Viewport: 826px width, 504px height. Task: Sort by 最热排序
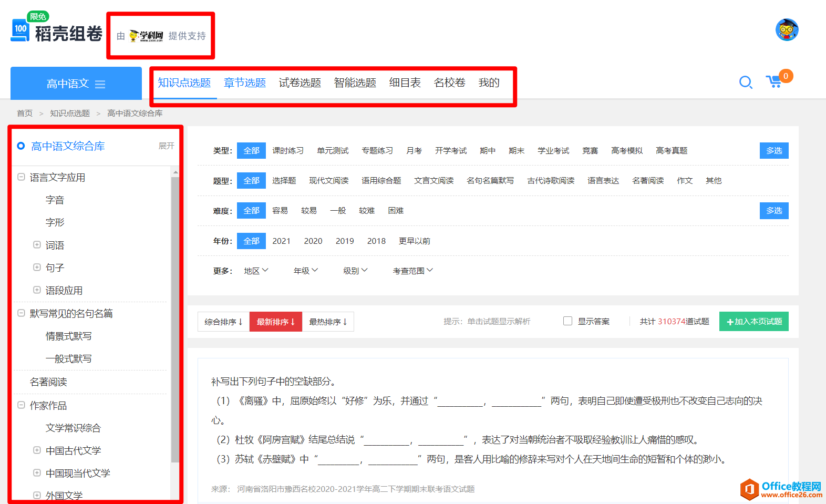click(328, 322)
